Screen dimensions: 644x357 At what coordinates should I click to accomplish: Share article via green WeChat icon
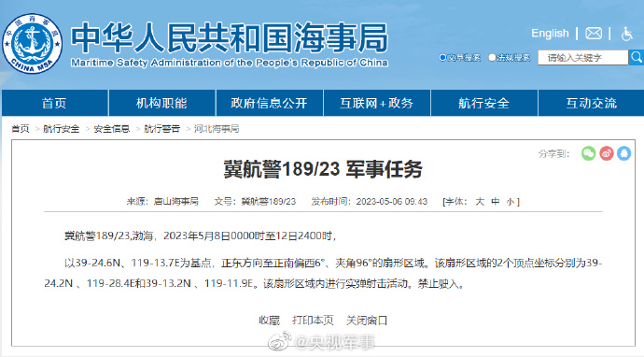pos(589,153)
